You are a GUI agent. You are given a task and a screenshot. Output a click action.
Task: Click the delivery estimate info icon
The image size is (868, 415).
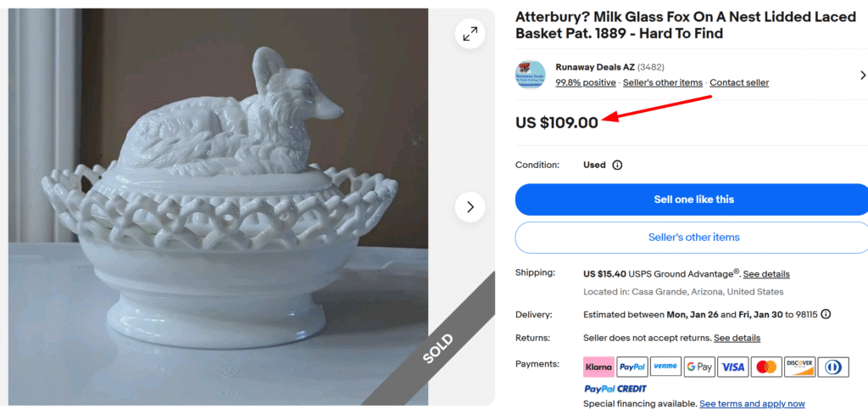[x=826, y=314]
